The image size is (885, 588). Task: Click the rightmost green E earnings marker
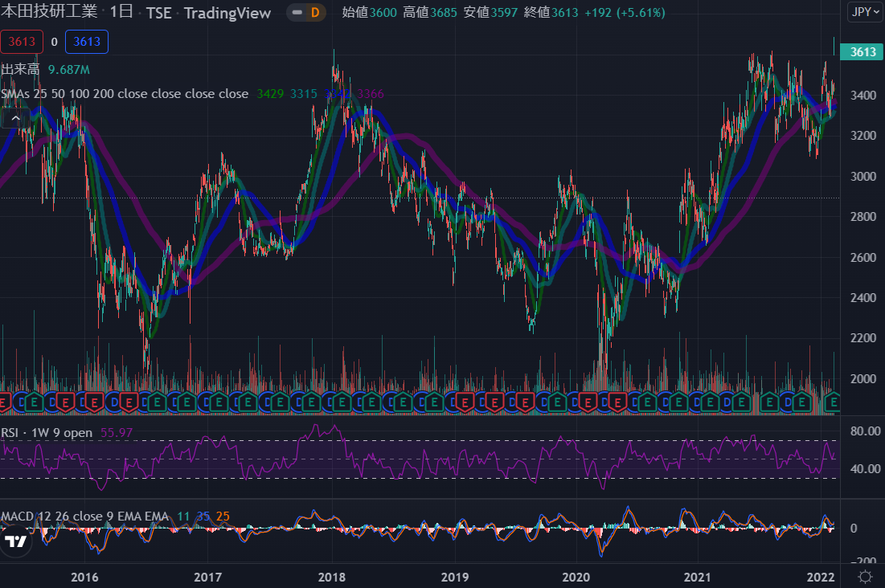[832, 403]
